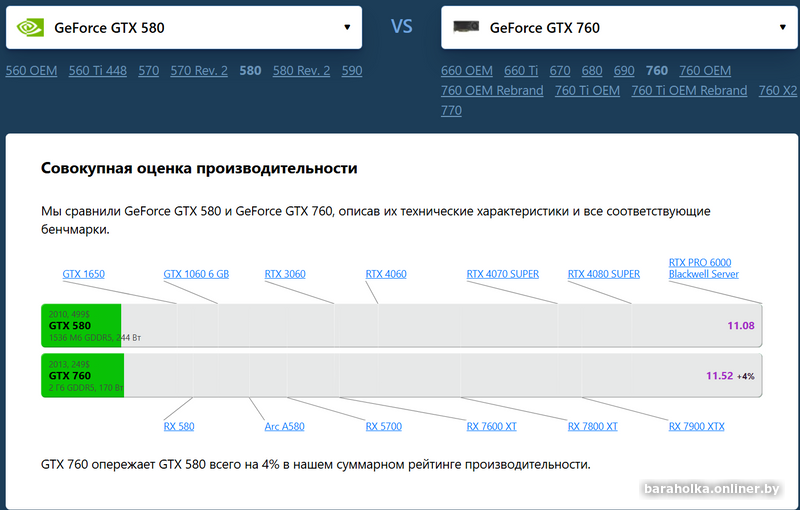Click the Nvidia logo icon beside GeForce GTX 580

(30, 27)
